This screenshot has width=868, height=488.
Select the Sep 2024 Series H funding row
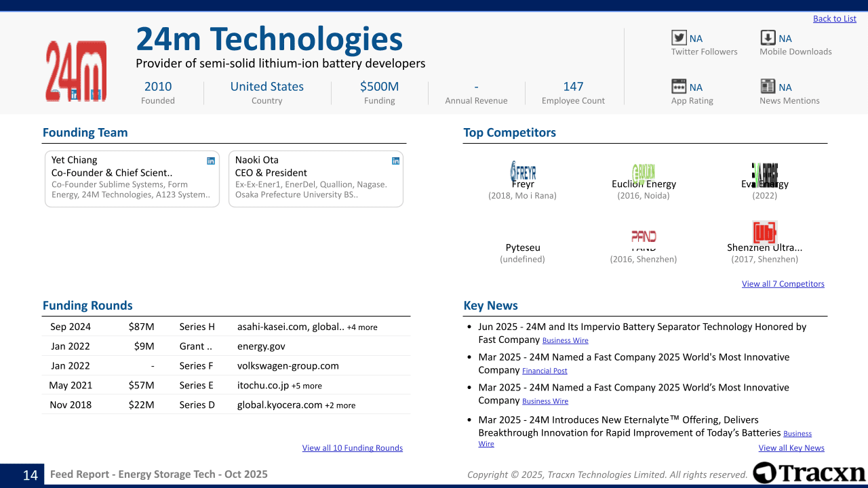[226, 327]
